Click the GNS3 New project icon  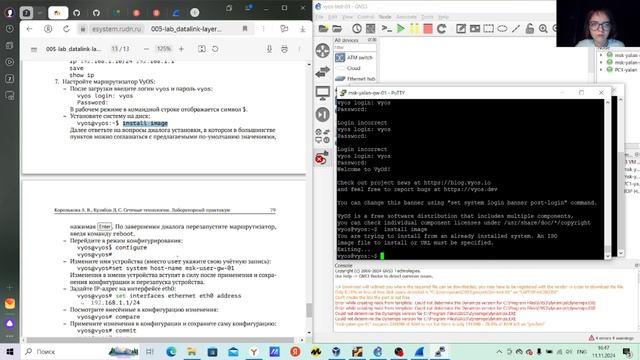click(323, 29)
